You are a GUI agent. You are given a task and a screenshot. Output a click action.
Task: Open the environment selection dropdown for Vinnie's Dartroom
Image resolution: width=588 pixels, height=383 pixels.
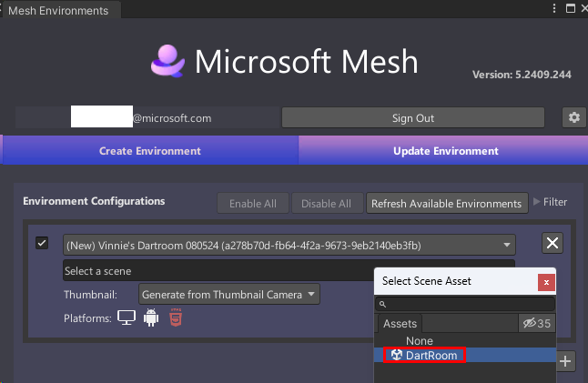point(289,245)
